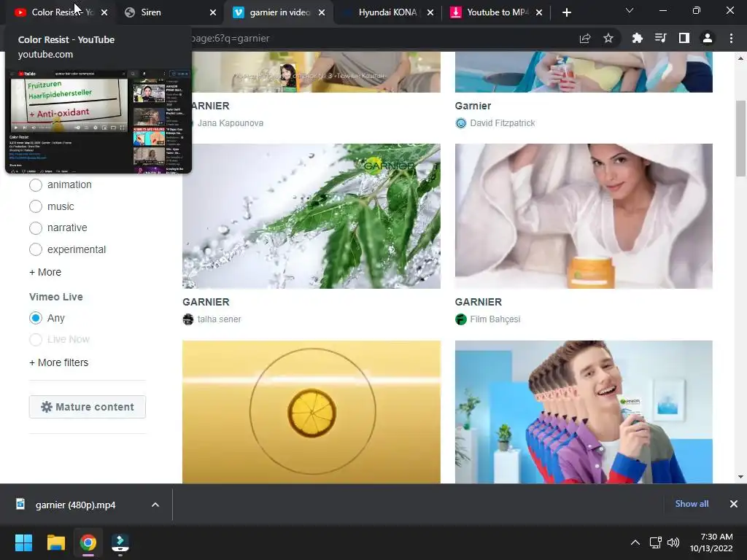
Task: Open a new browser tab
Action: [566, 12]
